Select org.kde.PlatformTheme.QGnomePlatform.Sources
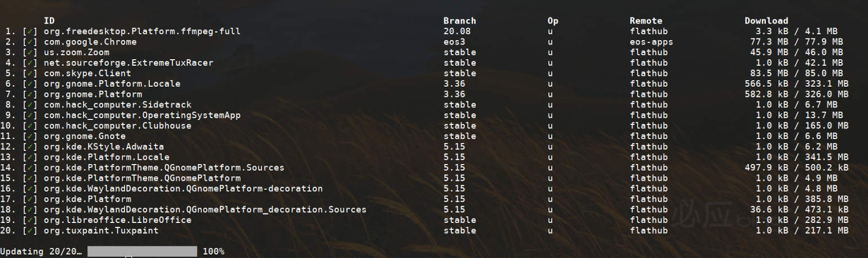Image resolution: width=868 pixels, height=258 pixels. [x=164, y=168]
